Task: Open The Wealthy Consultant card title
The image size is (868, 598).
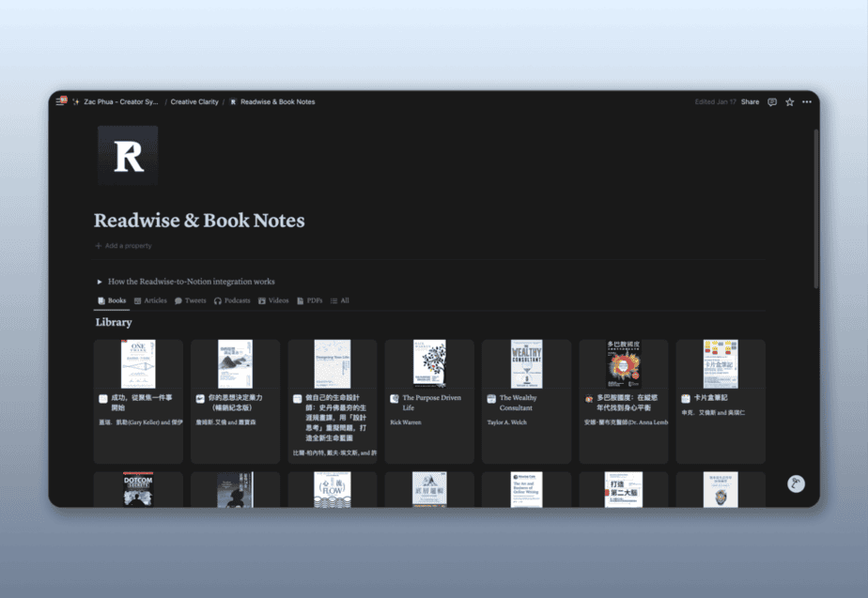Action: 519,402
